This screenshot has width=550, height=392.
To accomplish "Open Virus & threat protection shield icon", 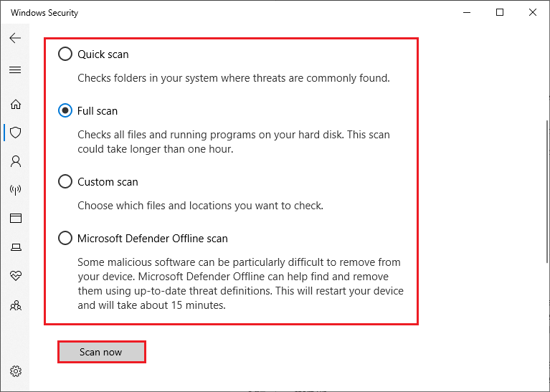I will point(16,133).
